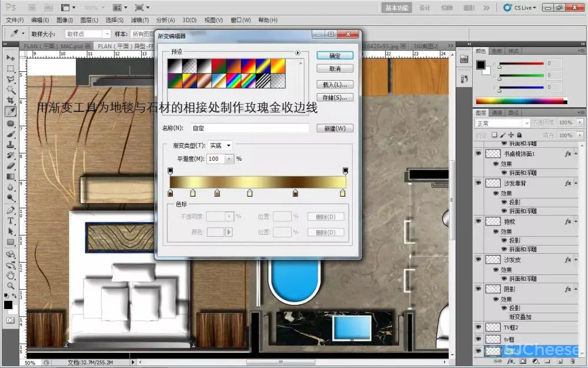Select the Horizontal Type tool
Screen dimensions: 588x368
pyautogui.click(x=11, y=221)
